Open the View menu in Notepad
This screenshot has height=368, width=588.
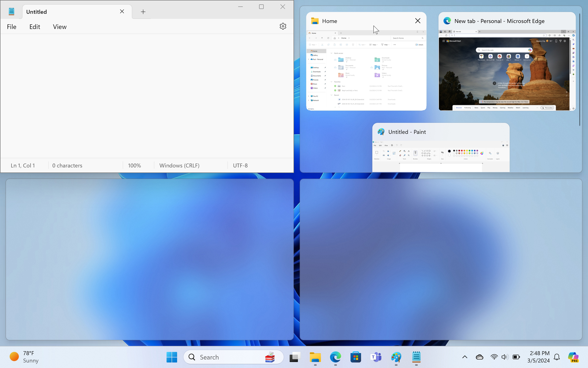[x=59, y=27]
